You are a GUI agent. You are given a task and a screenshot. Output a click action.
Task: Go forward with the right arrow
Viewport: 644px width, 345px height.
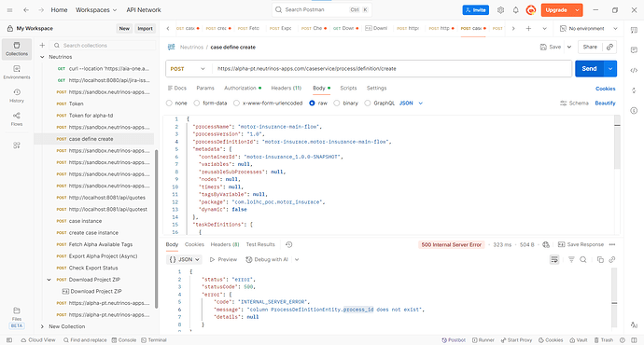[41, 10]
